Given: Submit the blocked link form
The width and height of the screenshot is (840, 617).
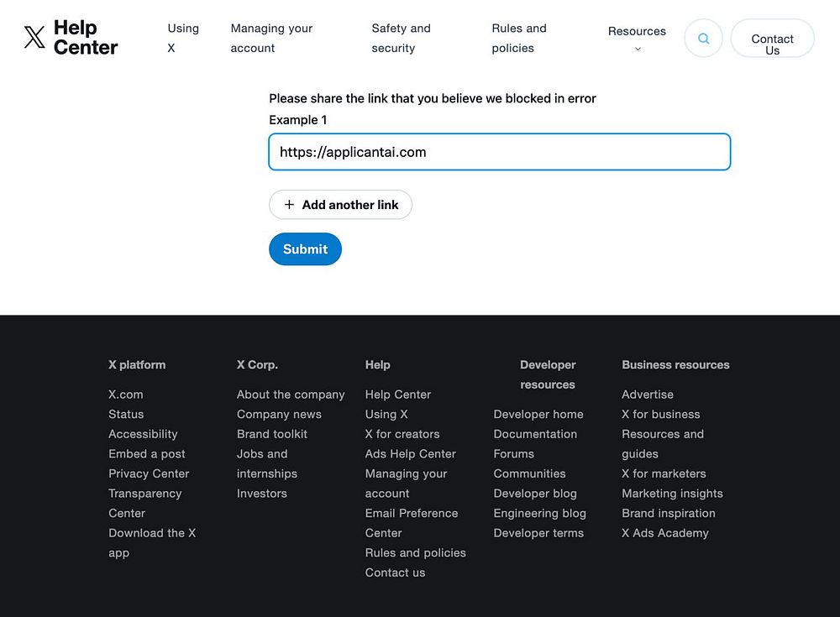Looking at the screenshot, I should (305, 249).
